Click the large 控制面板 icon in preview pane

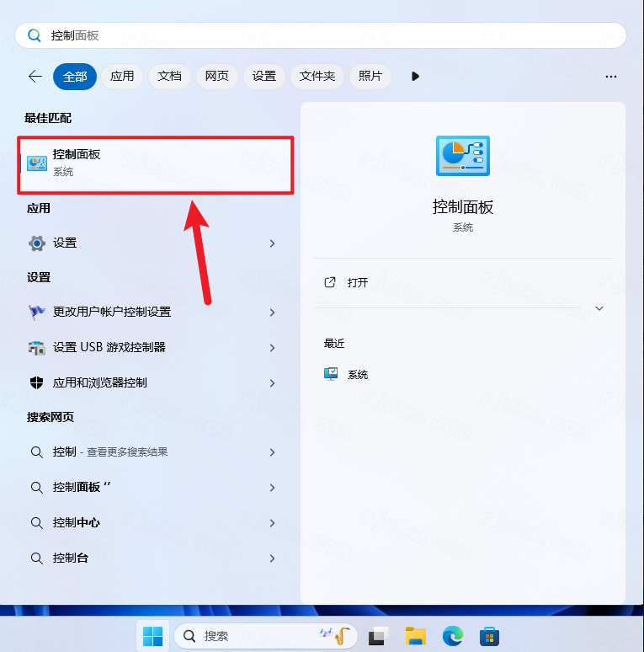[462, 156]
